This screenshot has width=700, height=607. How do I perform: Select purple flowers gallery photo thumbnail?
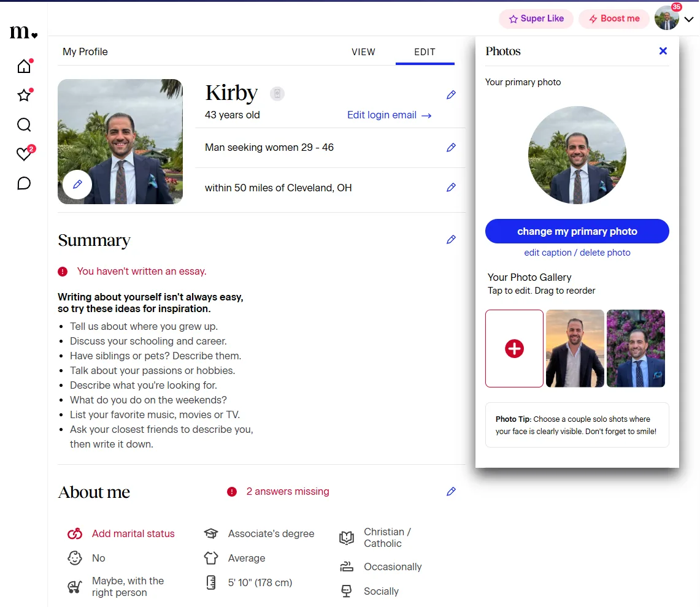click(636, 349)
